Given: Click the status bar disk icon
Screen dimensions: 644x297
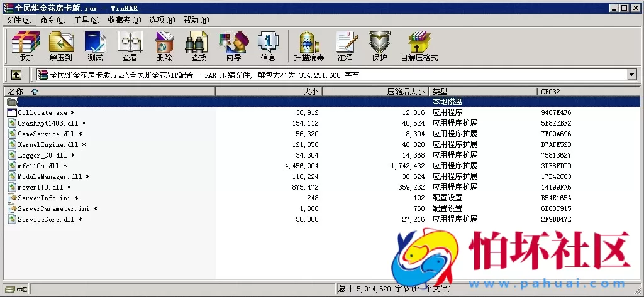Looking at the screenshot, I should click(11, 289).
